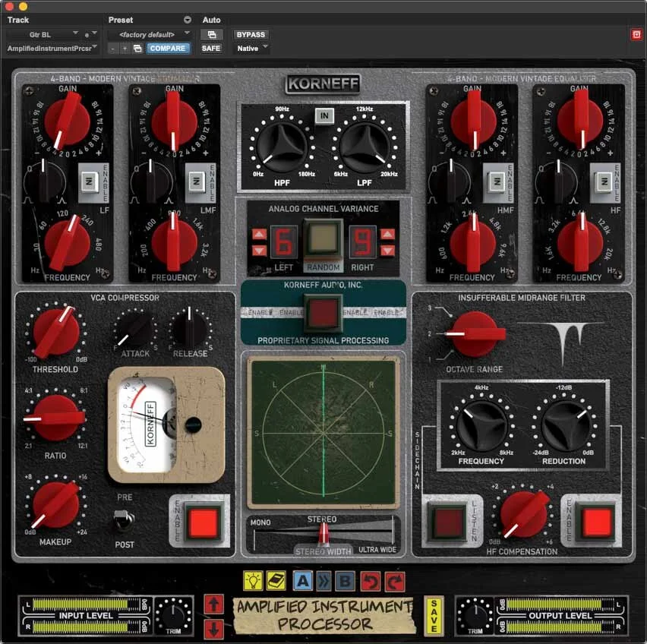This screenshot has height=644, width=647.
Task: Toggle the midrange filter LISTEN button
Action: (x=447, y=522)
